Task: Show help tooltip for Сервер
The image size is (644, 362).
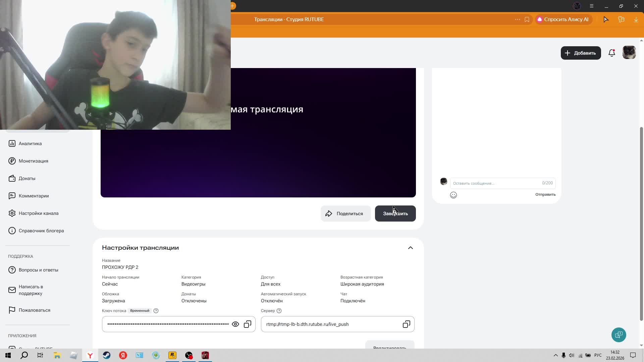Action: tap(279, 311)
